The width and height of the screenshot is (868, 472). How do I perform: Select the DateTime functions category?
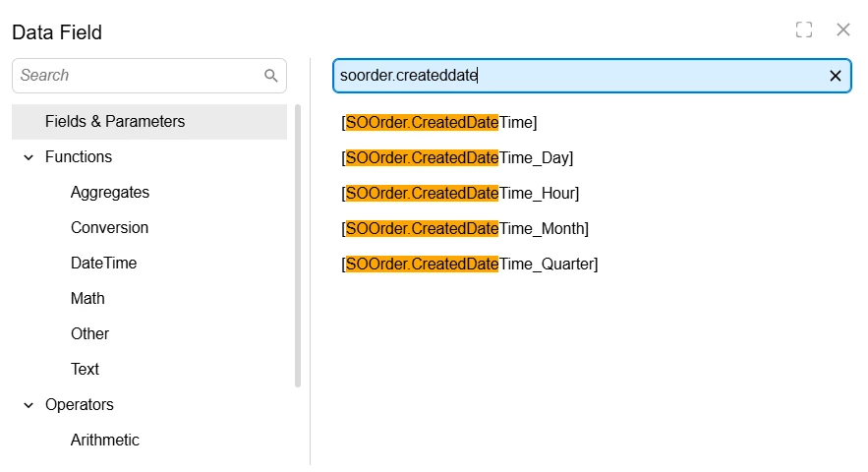coord(103,264)
